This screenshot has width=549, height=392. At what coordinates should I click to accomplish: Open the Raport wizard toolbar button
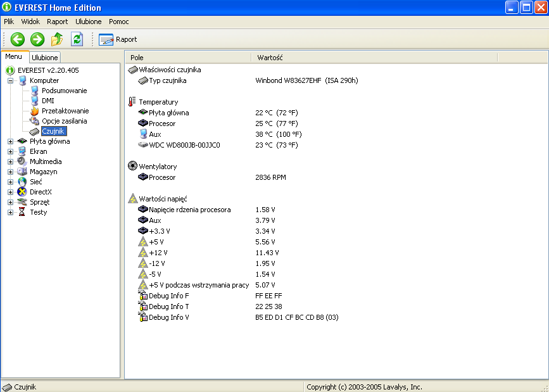pyautogui.click(x=118, y=40)
